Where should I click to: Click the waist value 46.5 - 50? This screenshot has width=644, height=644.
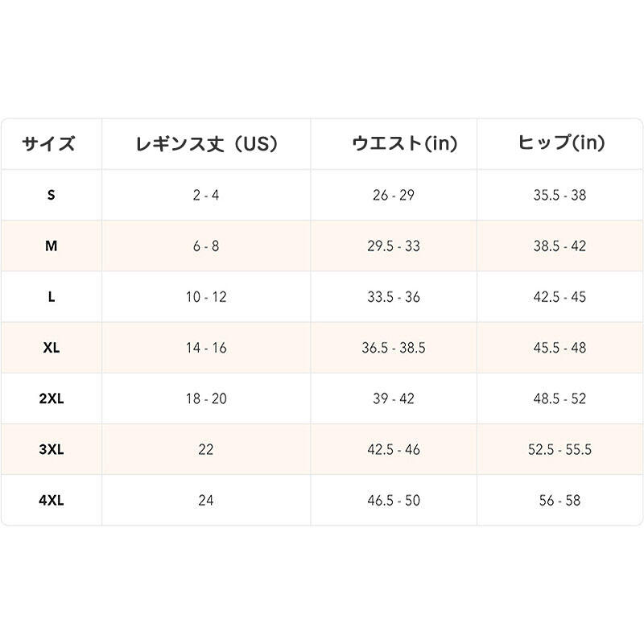tap(394, 500)
